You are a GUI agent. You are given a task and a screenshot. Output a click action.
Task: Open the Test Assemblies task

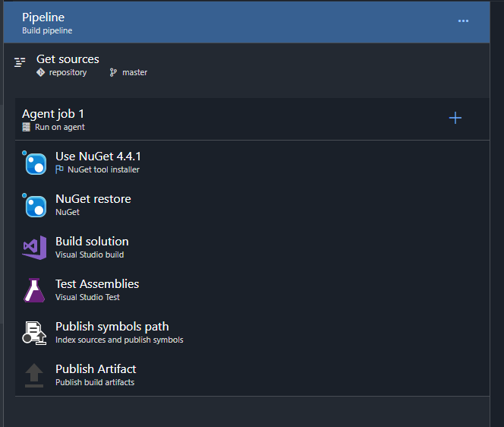click(x=252, y=290)
